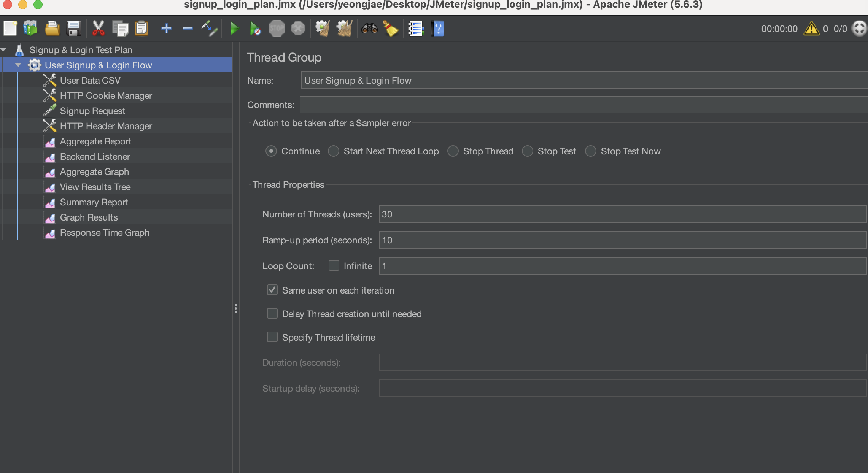868x473 pixels.
Task: Click the plus Expand All toolbar icon
Action: click(167, 29)
